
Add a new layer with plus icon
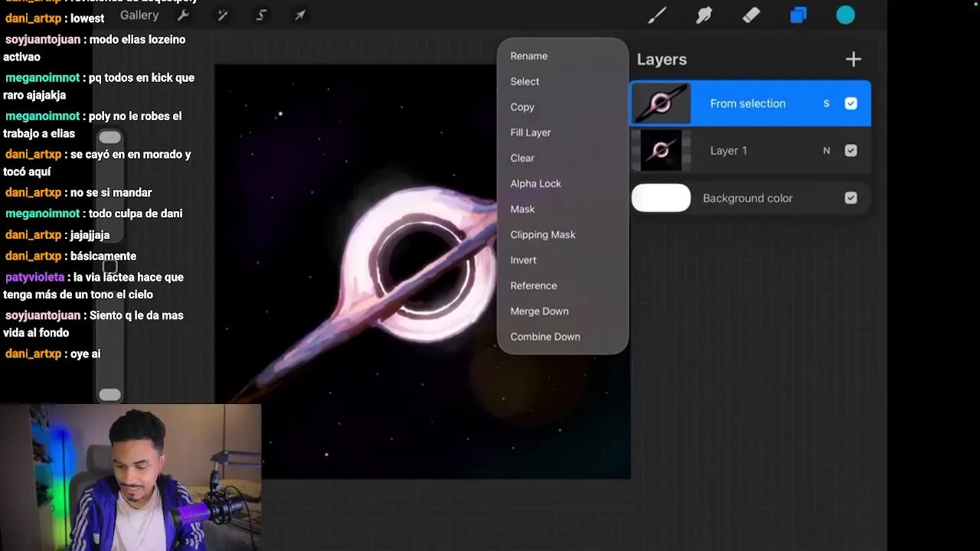(x=853, y=59)
